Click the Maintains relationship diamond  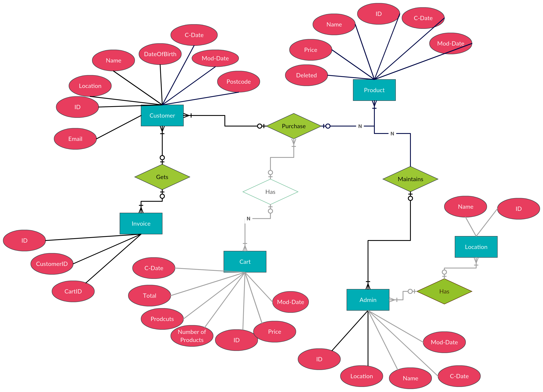click(409, 177)
